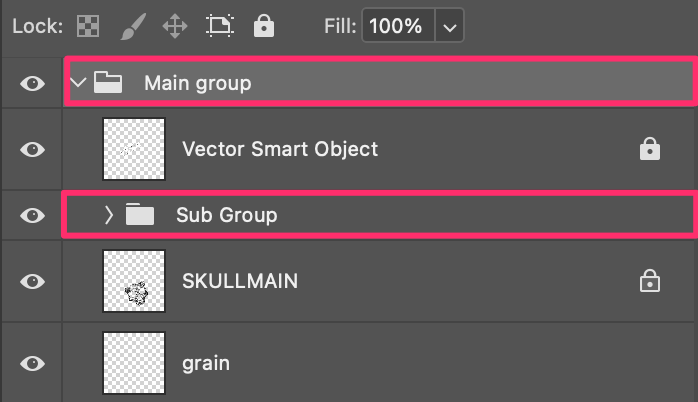Click the Main group folder icon
The width and height of the screenshot is (698, 402).
[108, 82]
